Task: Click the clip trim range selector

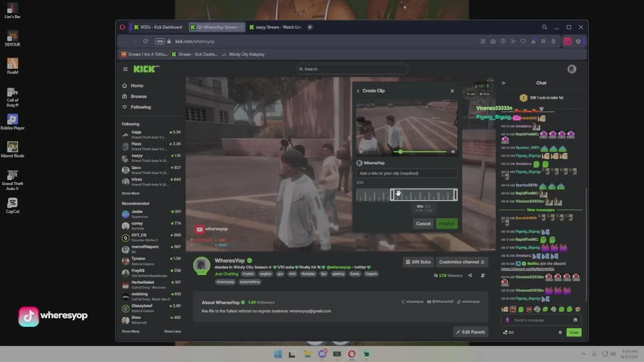Action: pos(424,195)
